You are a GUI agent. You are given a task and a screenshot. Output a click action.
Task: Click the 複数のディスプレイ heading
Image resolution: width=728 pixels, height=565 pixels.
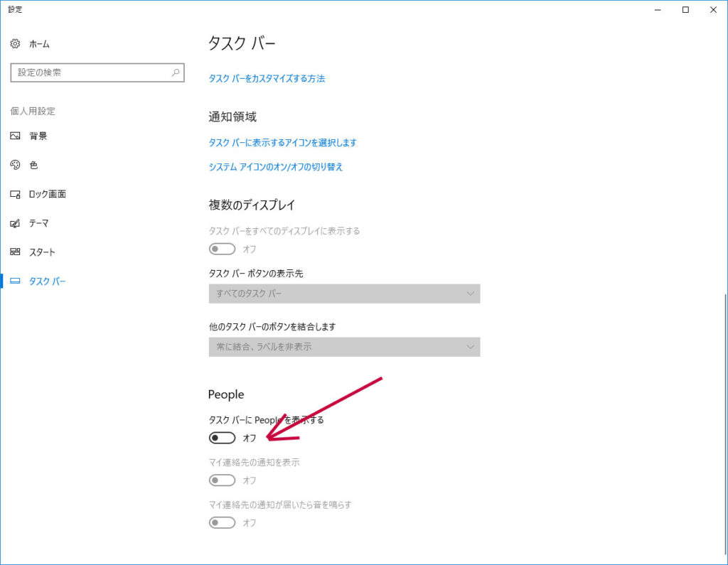pos(252,205)
